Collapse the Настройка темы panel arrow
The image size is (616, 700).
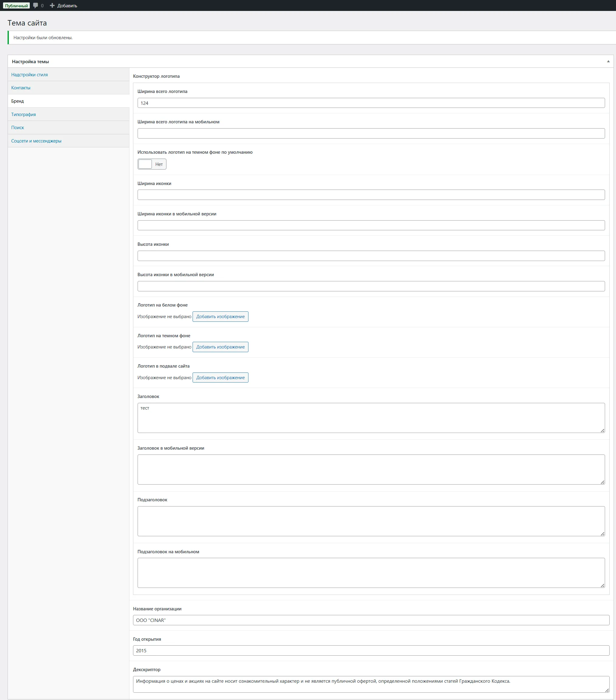click(x=608, y=61)
